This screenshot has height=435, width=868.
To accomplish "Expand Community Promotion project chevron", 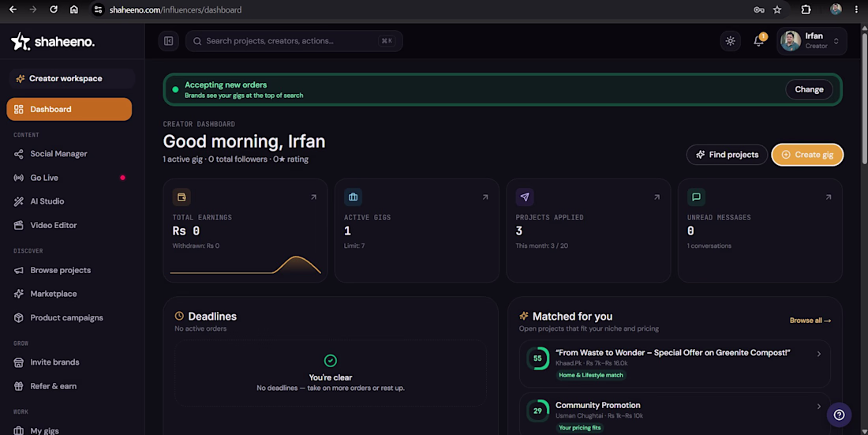I will pos(819,407).
